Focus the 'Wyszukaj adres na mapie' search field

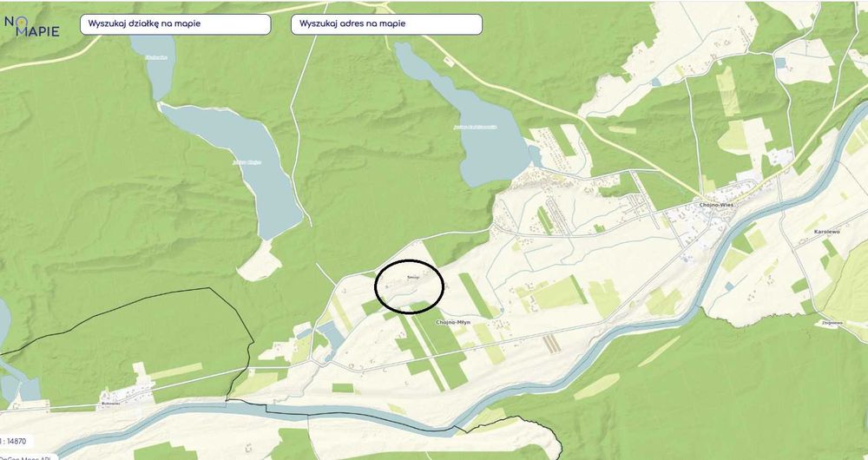(x=386, y=24)
